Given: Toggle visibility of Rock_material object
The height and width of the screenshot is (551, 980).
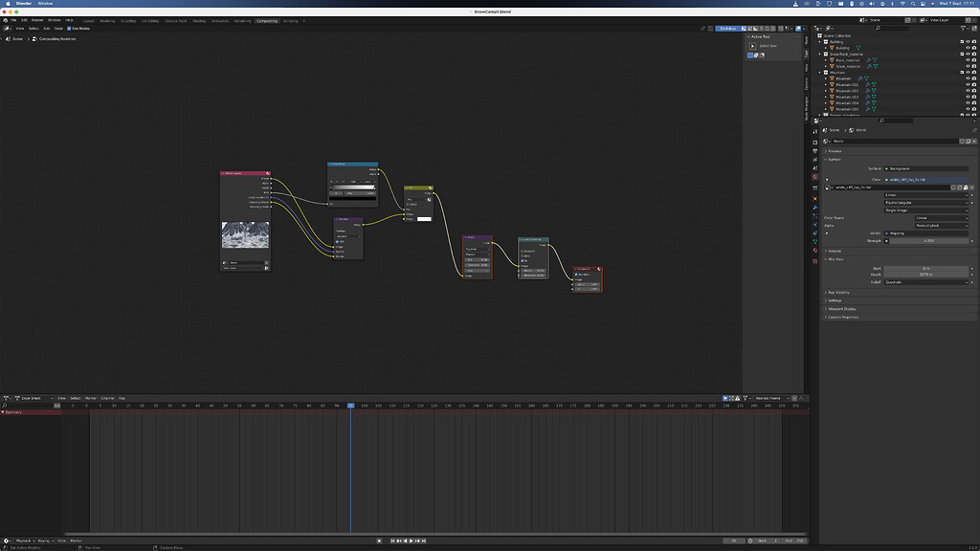Looking at the screenshot, I should (968, 60).
